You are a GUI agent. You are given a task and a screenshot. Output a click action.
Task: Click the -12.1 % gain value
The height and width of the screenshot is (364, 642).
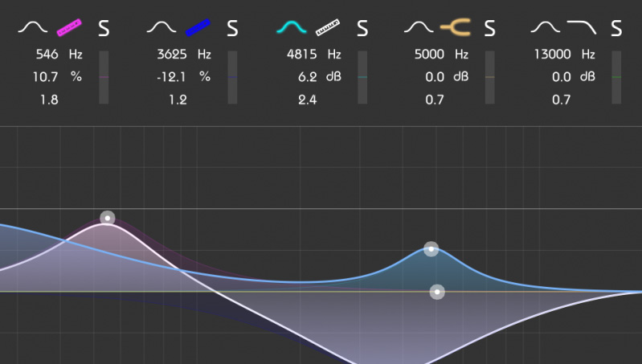click(x=171, y=77)
